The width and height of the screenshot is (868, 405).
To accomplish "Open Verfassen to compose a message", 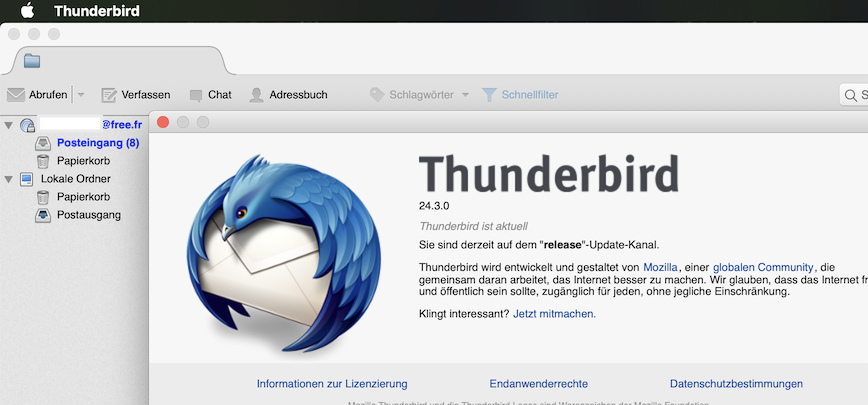I will coord(136,95).
